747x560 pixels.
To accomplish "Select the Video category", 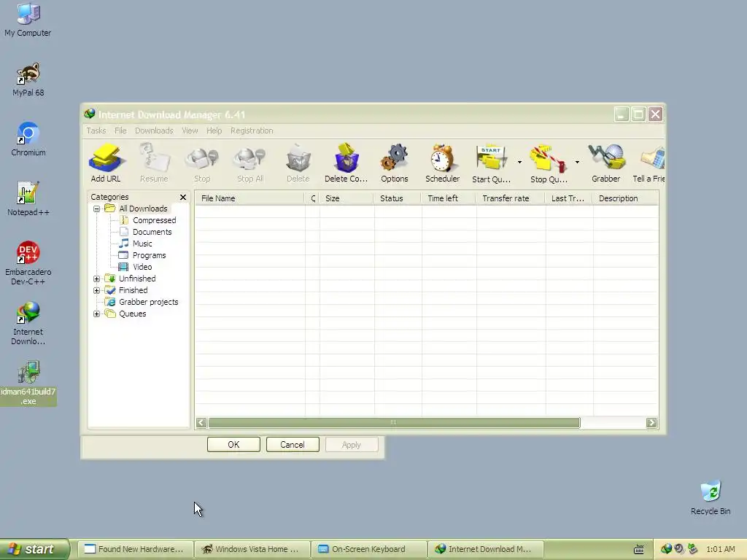I will (x=142, y=267).
